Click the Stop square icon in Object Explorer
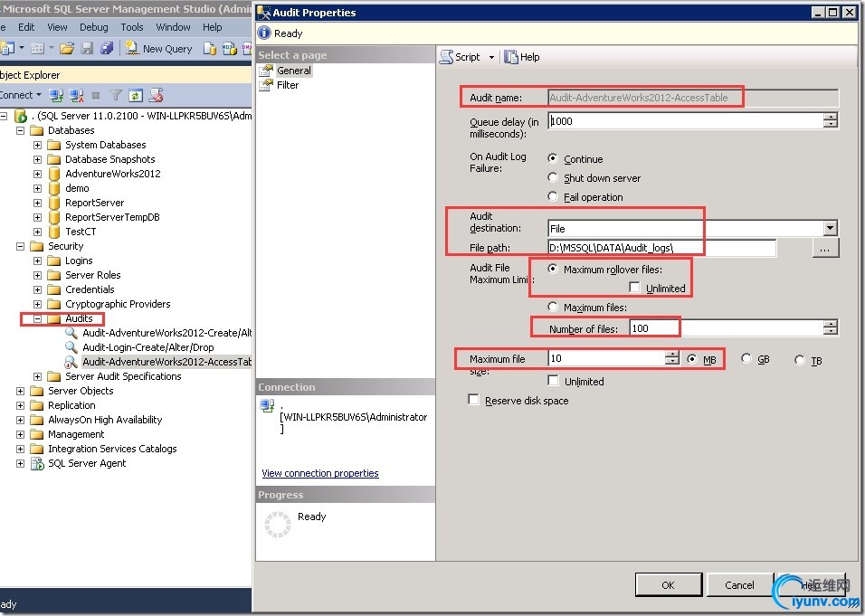This screenshot has height=616, width=865. 96,95
